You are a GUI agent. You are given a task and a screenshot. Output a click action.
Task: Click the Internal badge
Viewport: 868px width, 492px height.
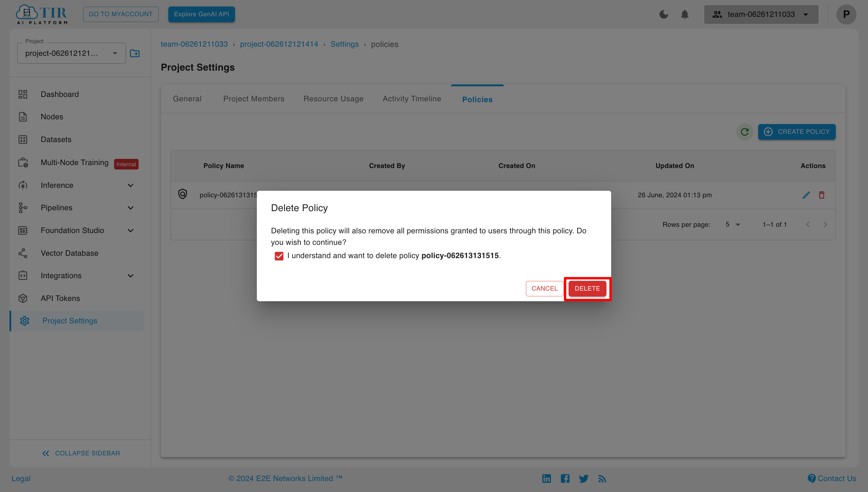pos(126,164)
